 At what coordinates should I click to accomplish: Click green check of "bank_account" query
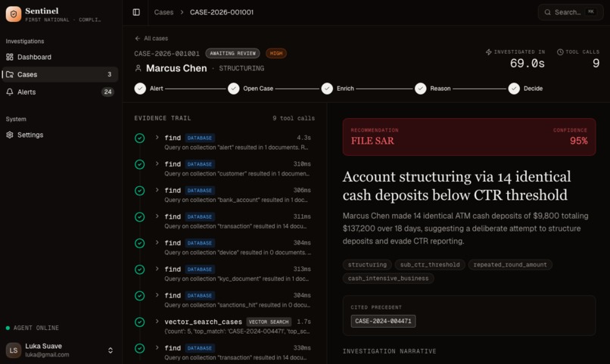140,191
